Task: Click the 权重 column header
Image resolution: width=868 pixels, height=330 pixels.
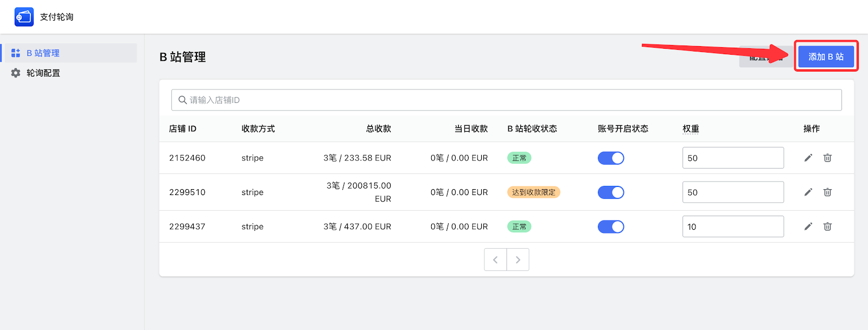Action: tap(691, 129)
